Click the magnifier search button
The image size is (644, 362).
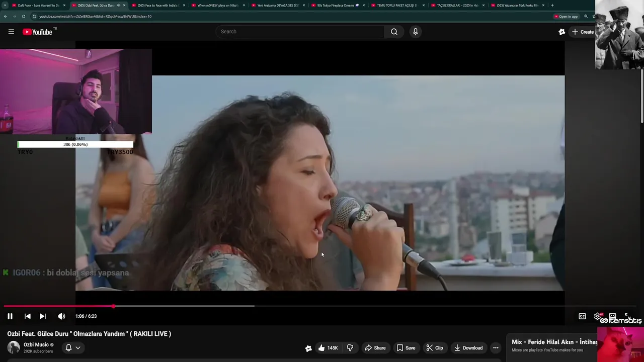394,32
